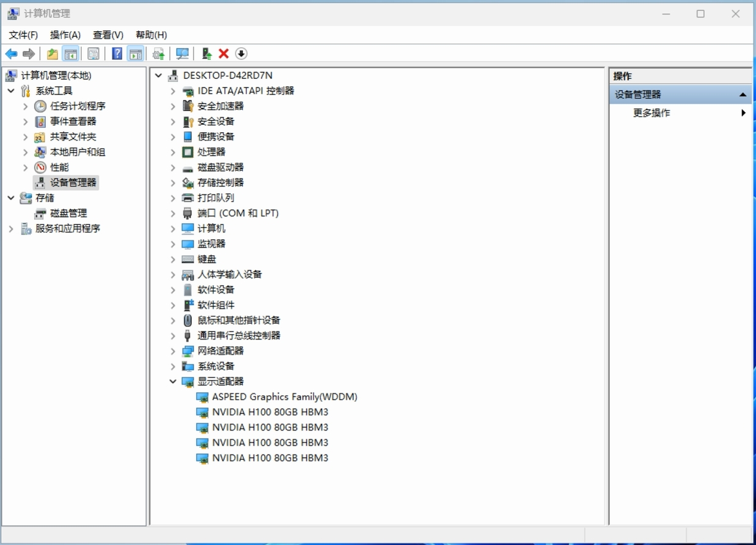Click 更多操作 in the actions pane
The width and height of the screenshot is (756, 545).
(x=651, y=113)
